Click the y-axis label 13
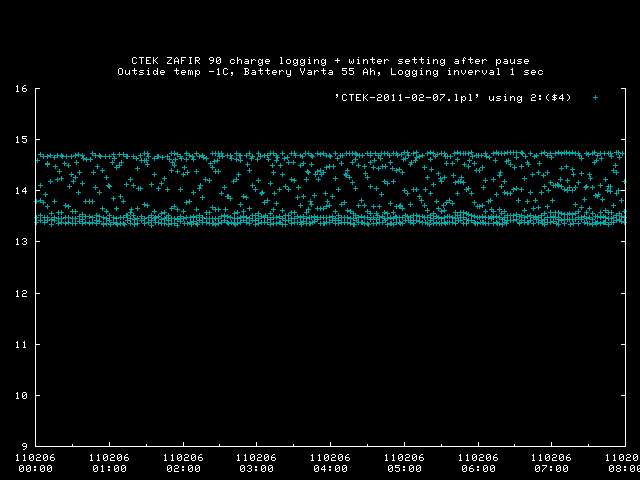The height and width of the screenshot is (480, 640). coord(20,242)
